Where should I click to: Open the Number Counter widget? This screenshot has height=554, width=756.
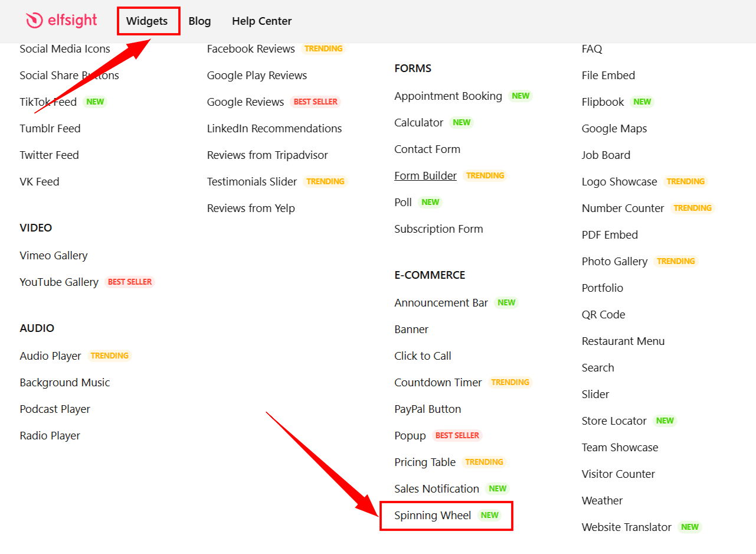pos(623,208)
